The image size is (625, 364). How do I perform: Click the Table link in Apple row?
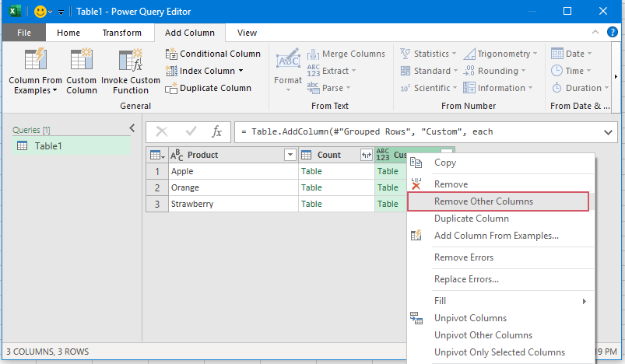[311, 171]
